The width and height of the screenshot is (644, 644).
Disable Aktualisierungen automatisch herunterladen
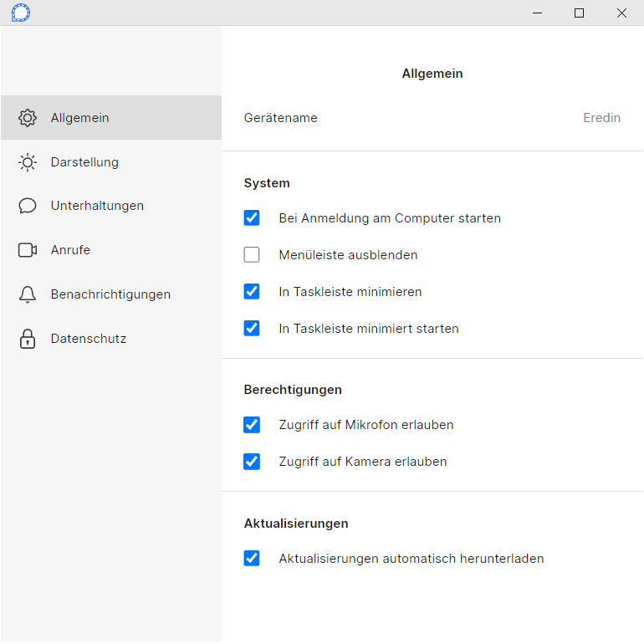tap(252, 558)
